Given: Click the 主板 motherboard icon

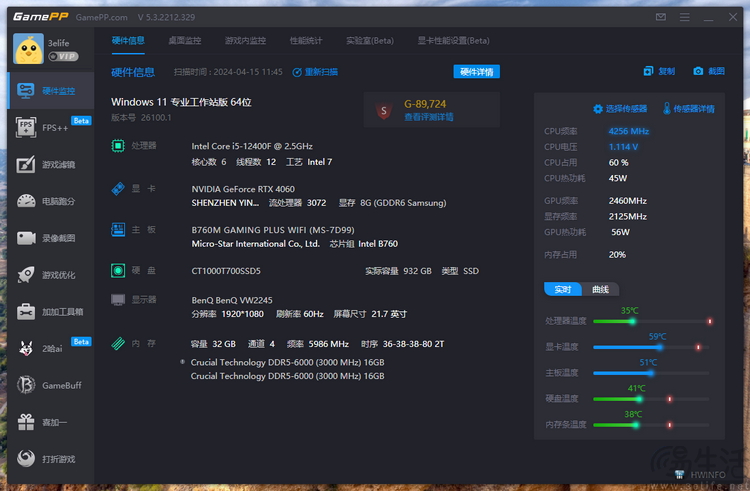Looking at the screenshot, I should [x=118, y=229].
